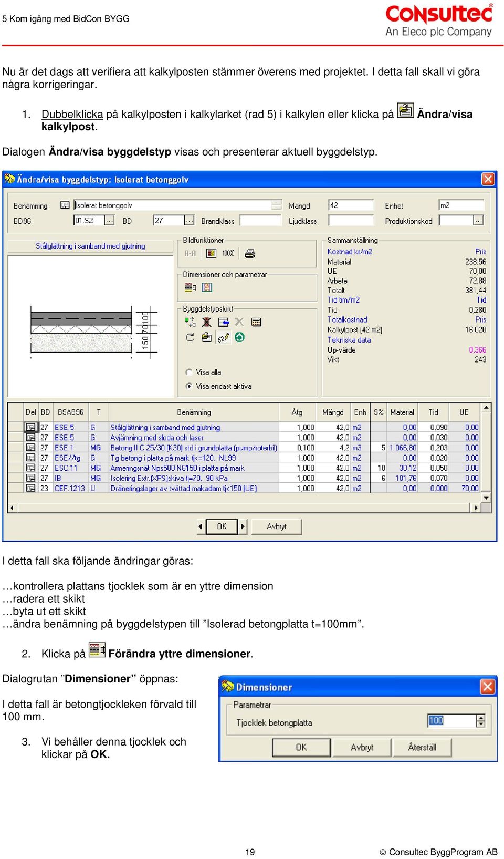Click the row icon for Dräneringslager row

30,488
